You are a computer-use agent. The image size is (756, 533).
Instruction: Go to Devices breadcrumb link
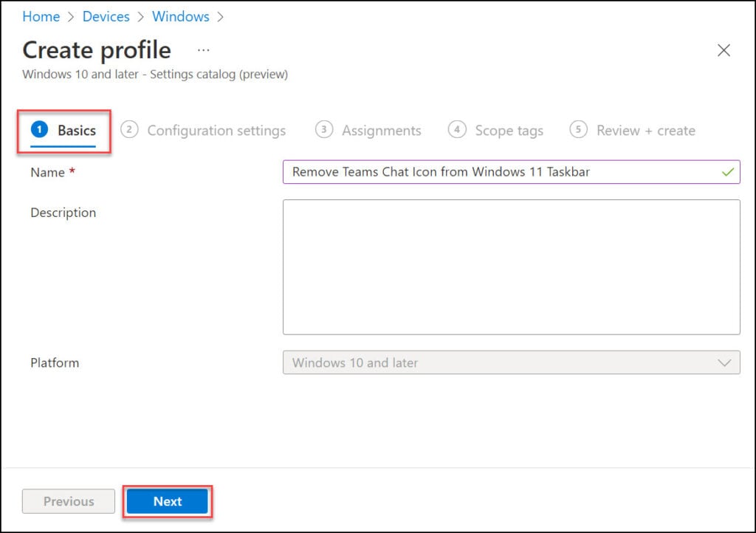click(106, 17)
